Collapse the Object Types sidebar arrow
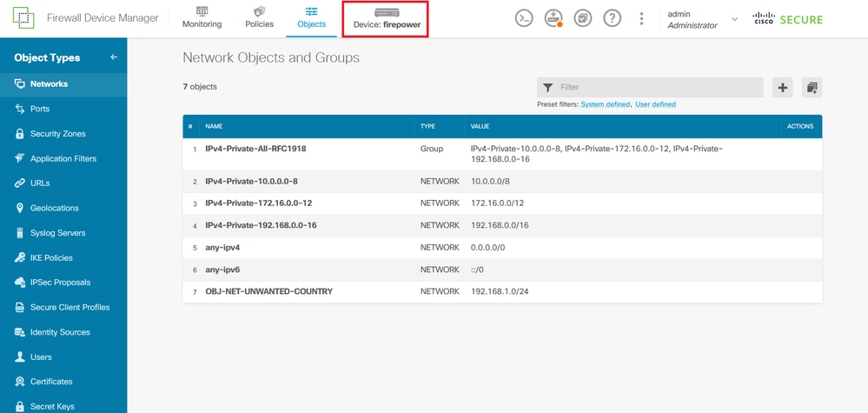Screen dimensions: 868x413 [x=114, y=57]
